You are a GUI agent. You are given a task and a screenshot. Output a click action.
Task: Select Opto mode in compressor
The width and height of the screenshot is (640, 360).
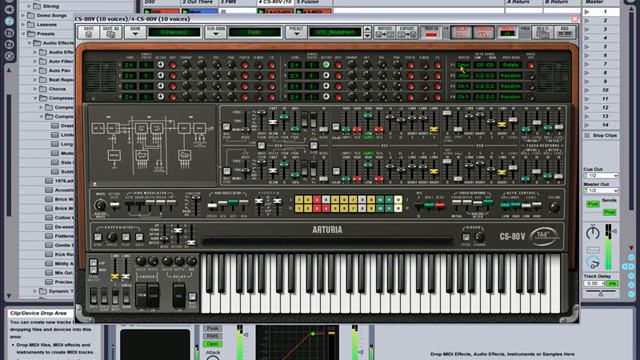(x=212, y=344)
